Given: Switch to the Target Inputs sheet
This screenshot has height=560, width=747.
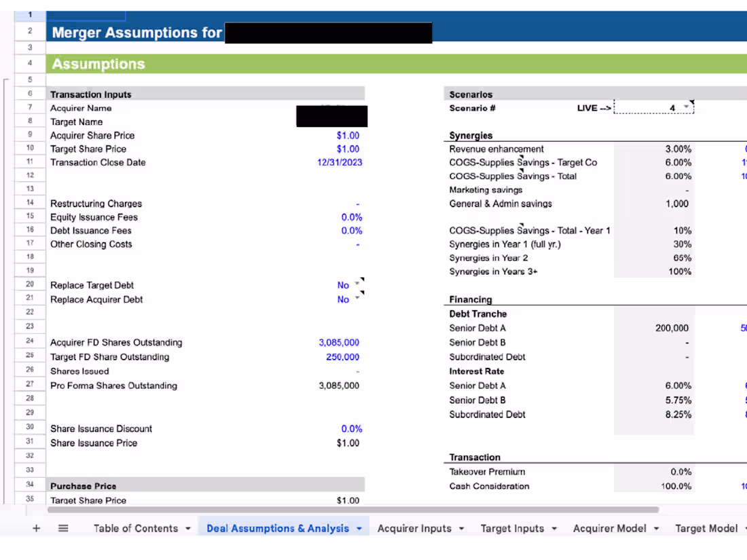Looking at the screenshot, I should pyautogui.click(x=513, y=528).
